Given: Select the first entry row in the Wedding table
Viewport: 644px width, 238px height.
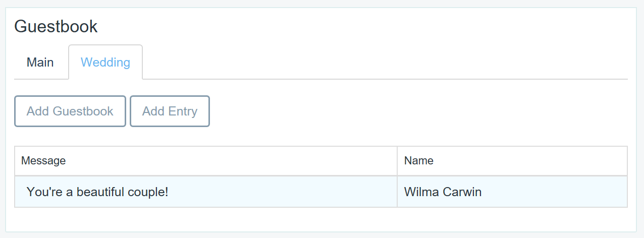Looking at the screenshot, I should 321,192.
